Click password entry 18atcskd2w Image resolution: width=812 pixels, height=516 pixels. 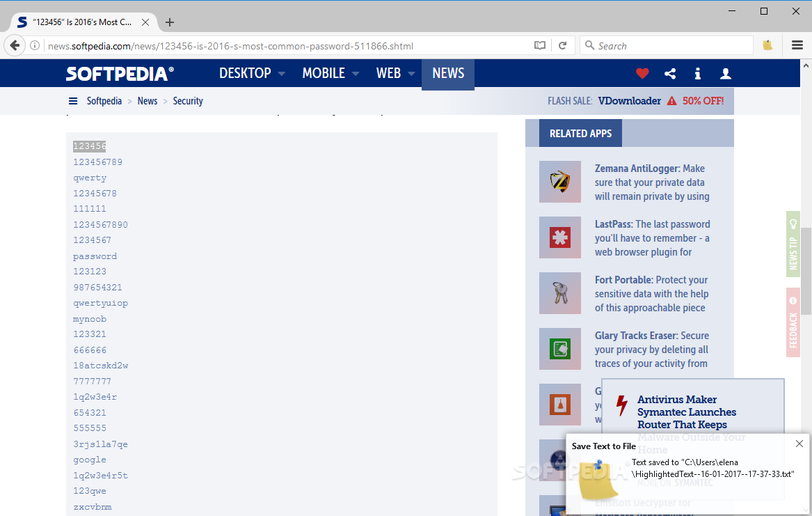tap(100, 366)
